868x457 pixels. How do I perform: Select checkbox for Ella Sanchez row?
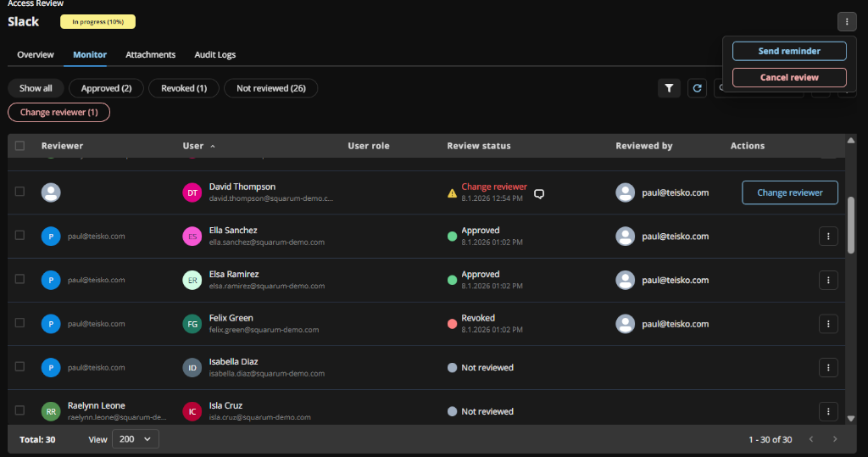[x=20, y=235]
